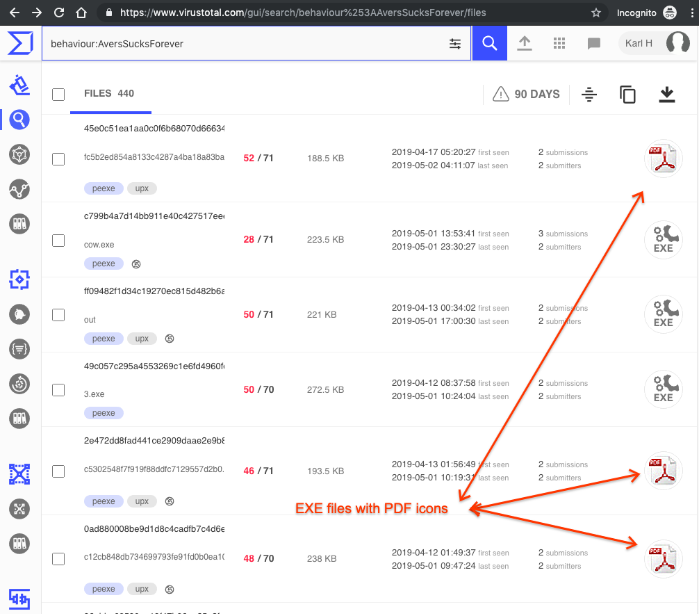Toggle the select-all files checkbox
This screenshot has height=616, width=699.
58,94
